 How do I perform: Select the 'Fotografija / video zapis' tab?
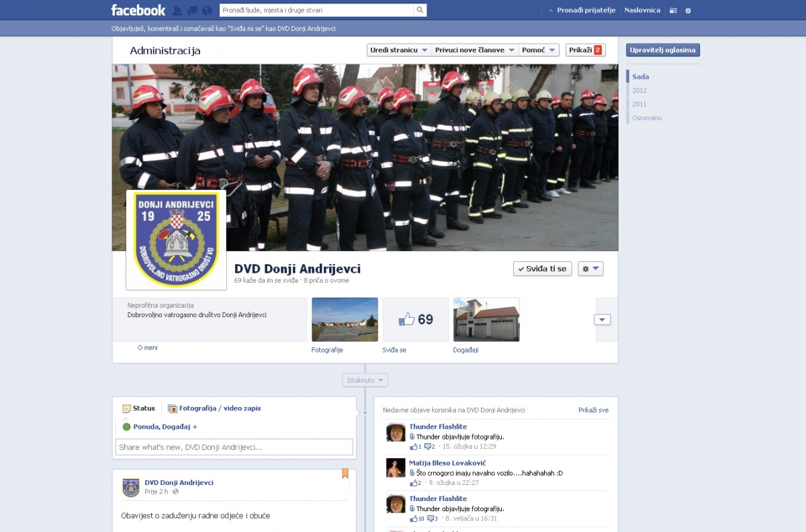click(214, 408)
